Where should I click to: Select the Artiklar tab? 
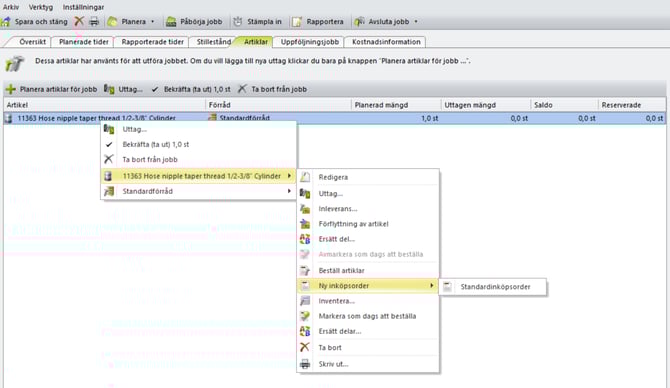[256, 41]
